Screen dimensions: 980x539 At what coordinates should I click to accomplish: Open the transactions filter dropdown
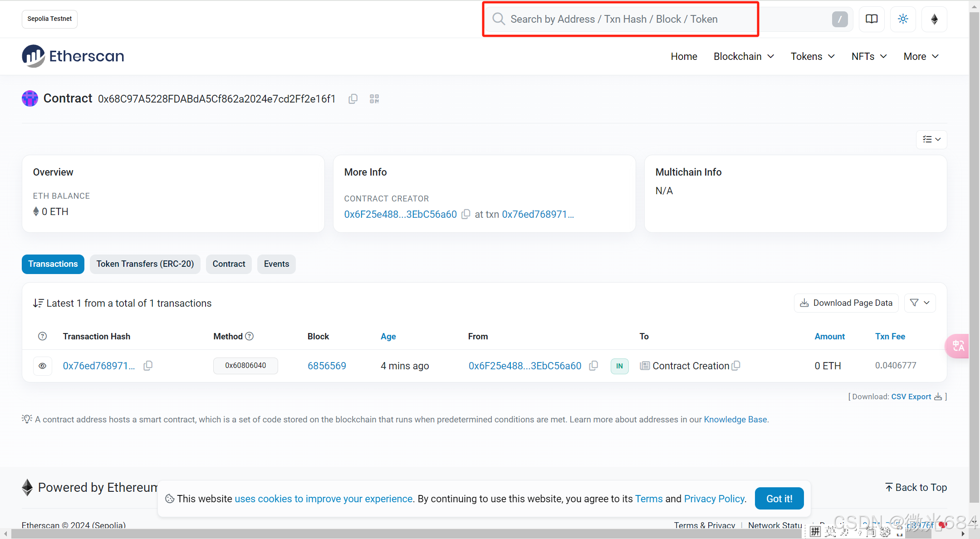tap(920, 303)
